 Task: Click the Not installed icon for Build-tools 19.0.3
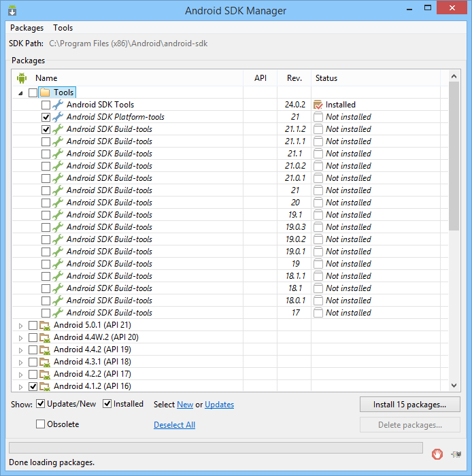point(318,227)
